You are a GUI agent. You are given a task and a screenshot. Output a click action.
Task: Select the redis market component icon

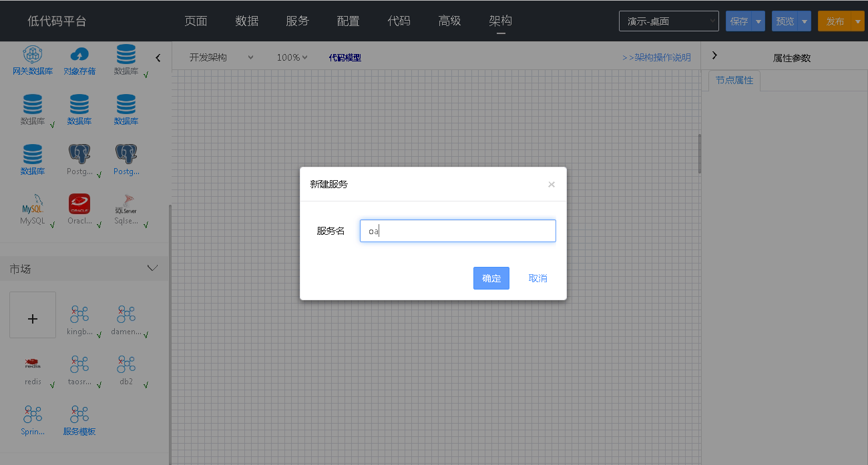coord(33,364)
